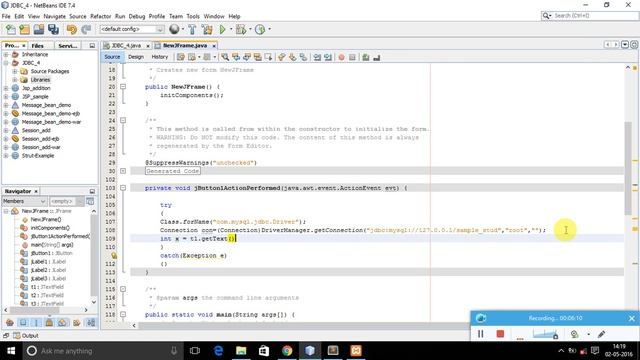Open the Profile Project arrow dropdown
The height and width of the screenshot is (360, 640).
[269, 29]
